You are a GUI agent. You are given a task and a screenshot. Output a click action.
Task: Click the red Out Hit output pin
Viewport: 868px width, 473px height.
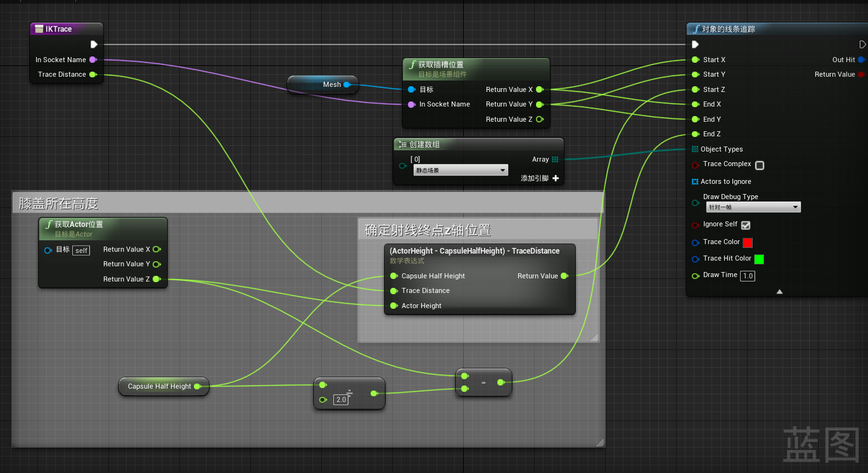tap(861, 60)
